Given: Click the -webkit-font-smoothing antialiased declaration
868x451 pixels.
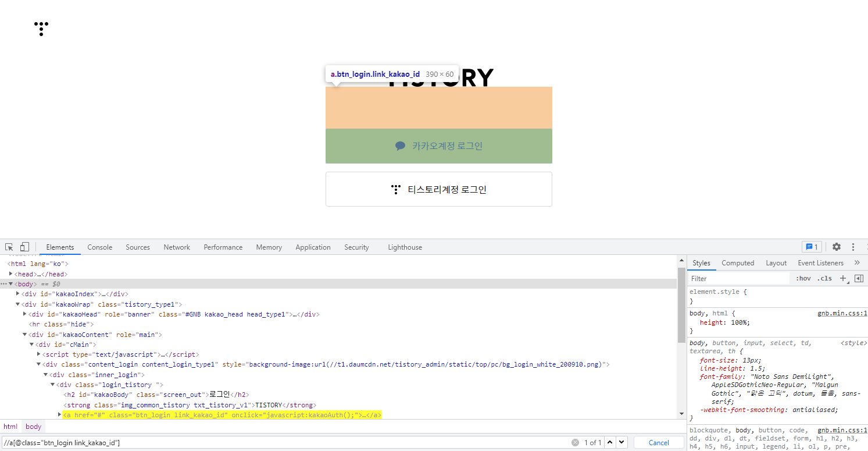Looking at the screenshot, I should (769, 410).
